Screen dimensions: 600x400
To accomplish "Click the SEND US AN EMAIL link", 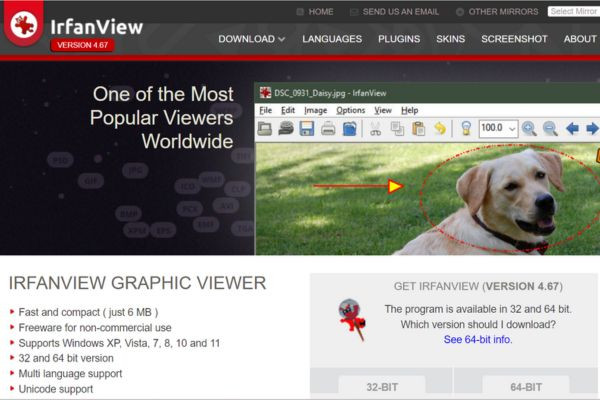I will point(401,12).
